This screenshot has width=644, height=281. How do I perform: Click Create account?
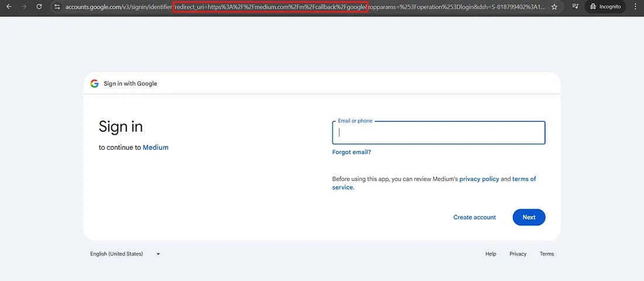(x=475, y=217)
